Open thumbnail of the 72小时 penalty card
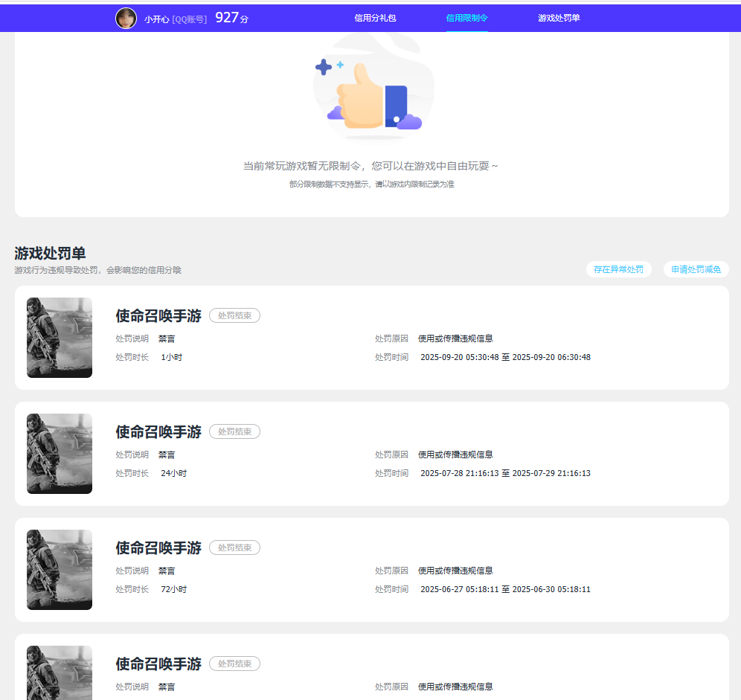 coord(60,570)
